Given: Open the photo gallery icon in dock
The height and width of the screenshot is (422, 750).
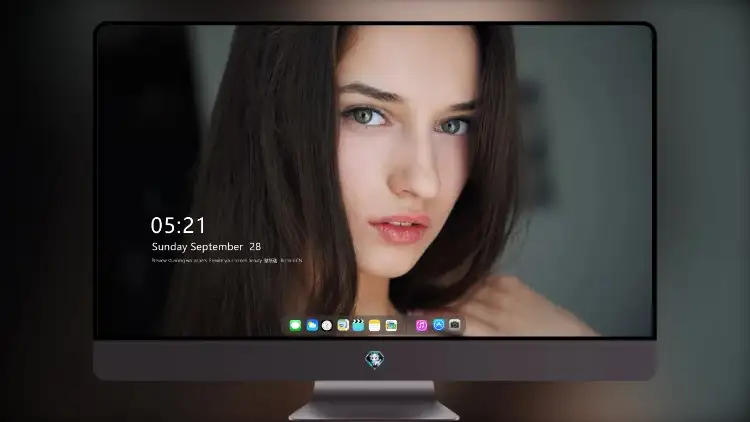Looking at the screenshot, I should (x=391, y=325).
